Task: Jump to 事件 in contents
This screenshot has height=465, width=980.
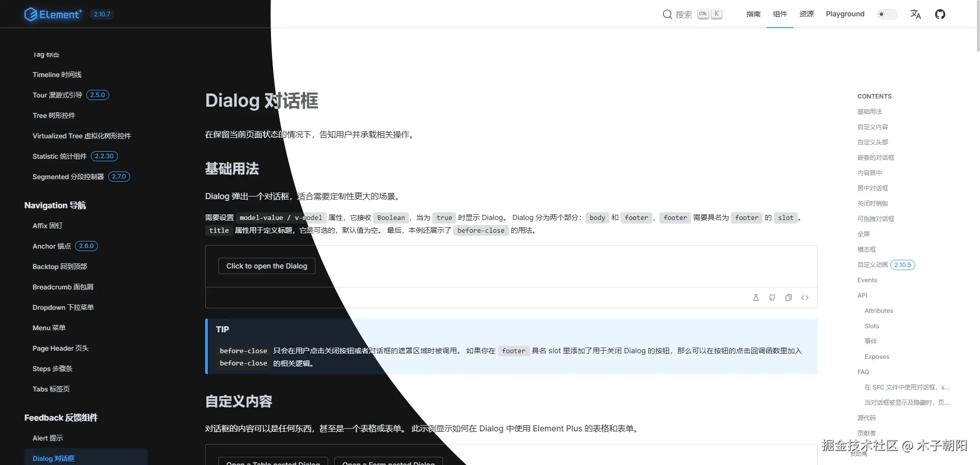Action: [871, 341]
